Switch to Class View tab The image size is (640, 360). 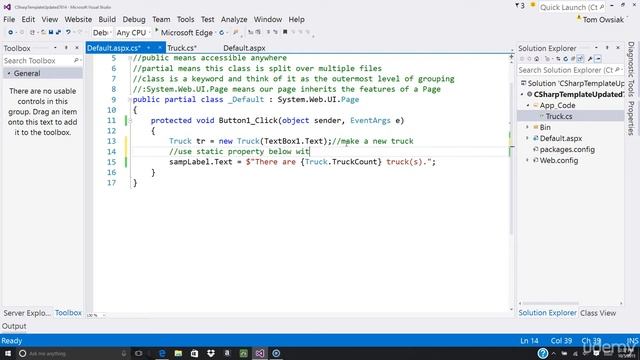(598, 313)
